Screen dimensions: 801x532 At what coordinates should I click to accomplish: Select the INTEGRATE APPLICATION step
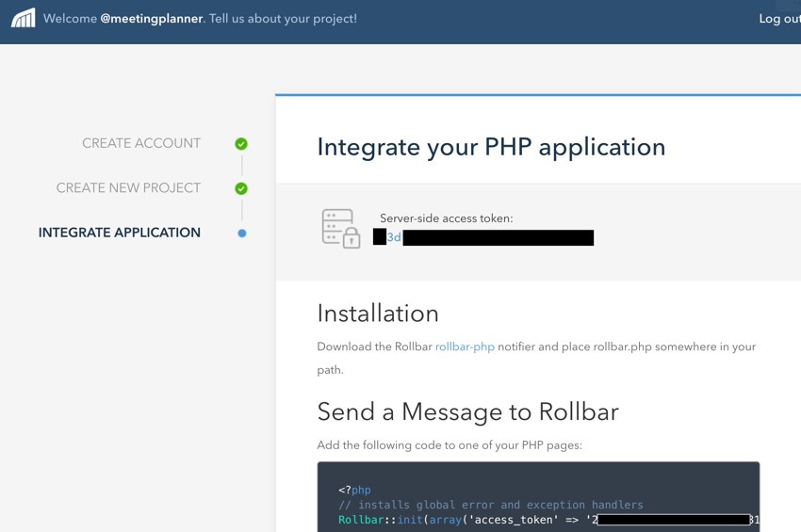pyautogui.click(x=120, y=233)
